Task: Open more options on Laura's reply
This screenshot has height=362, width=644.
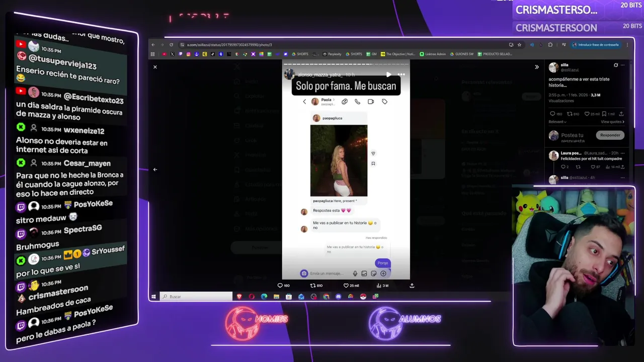Action: point(623,153)
